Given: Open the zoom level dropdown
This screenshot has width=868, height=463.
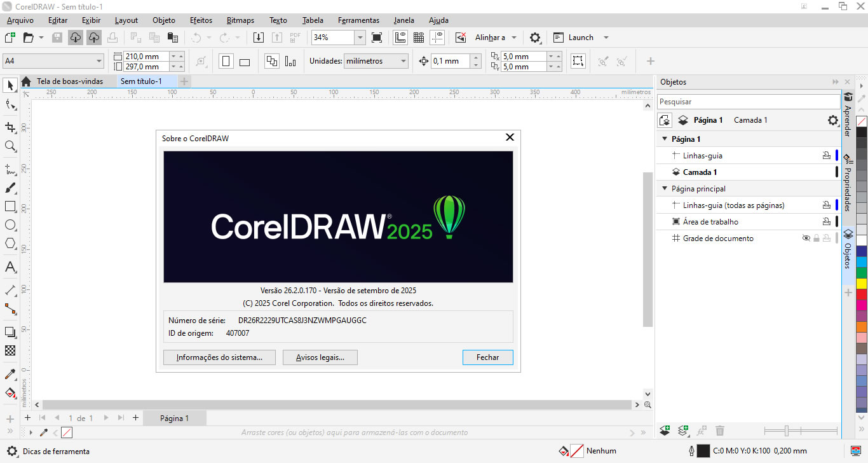Looking at the screenshot, I should tap(360, 38).
